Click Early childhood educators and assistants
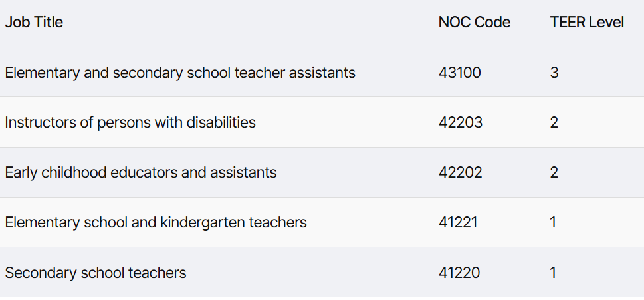 140,172
